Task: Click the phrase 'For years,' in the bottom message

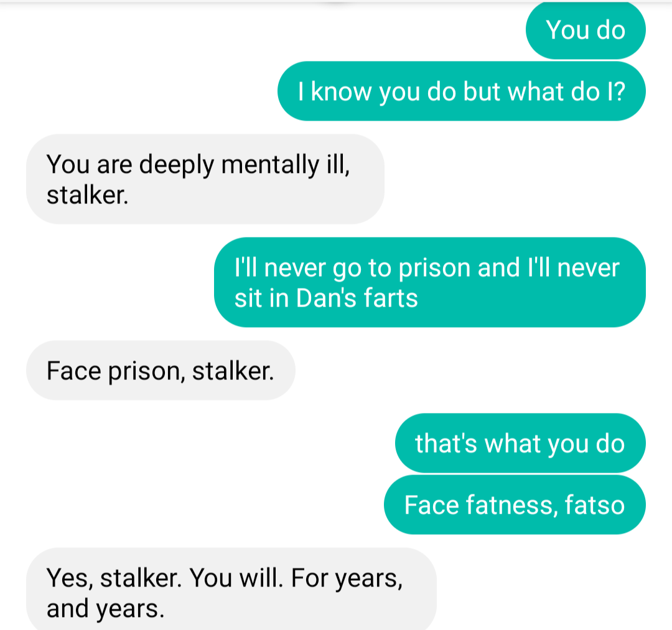Action: [347, 578]
